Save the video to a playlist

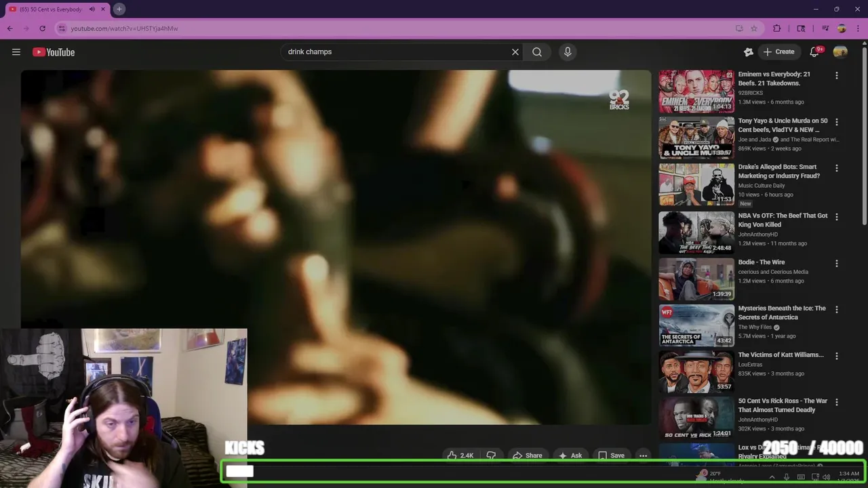pyautogui.click(x=610, y=455)
